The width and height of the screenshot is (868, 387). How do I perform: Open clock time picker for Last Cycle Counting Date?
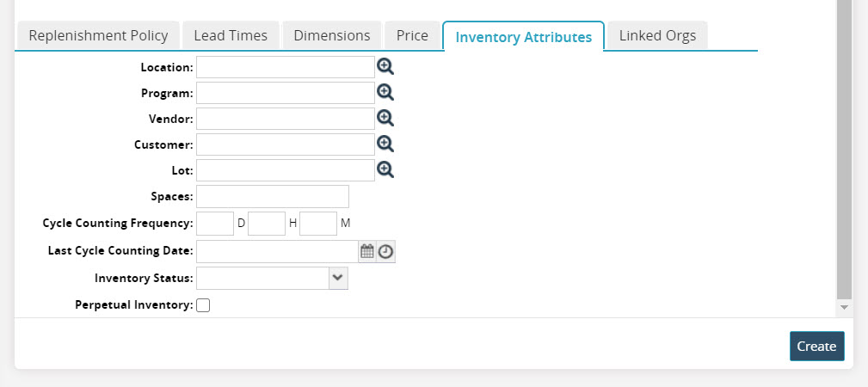pyautogui.click(x=386, y=252)
